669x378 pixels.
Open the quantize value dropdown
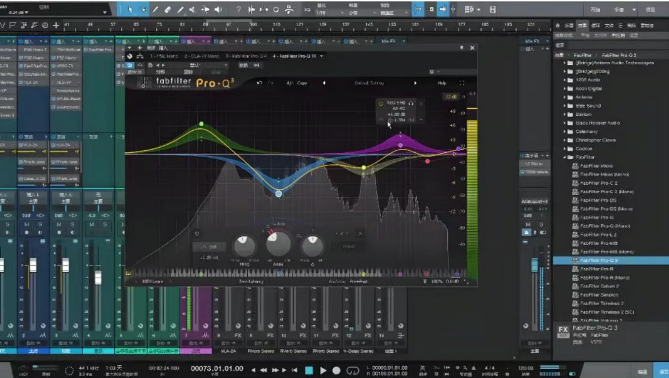[x=330, y=13]
